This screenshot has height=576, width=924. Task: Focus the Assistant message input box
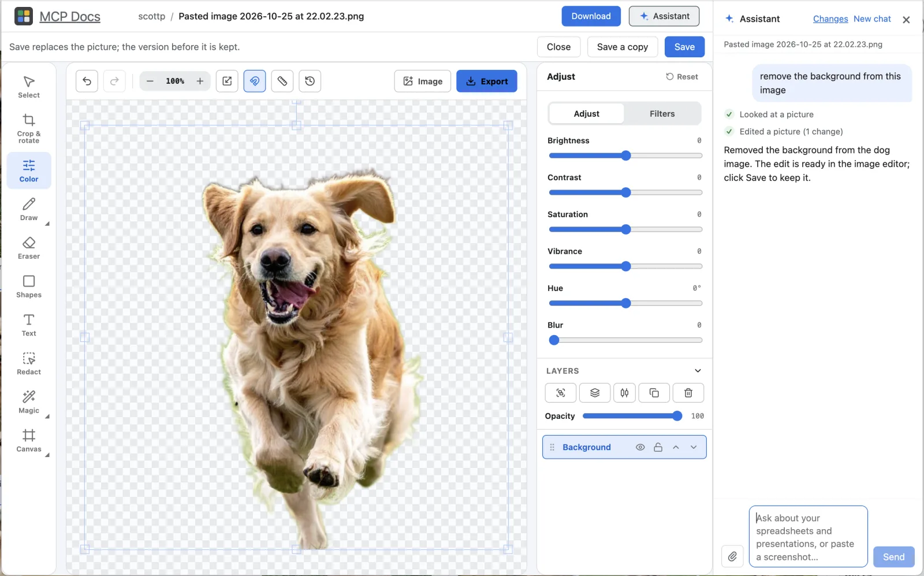point(808,537)
